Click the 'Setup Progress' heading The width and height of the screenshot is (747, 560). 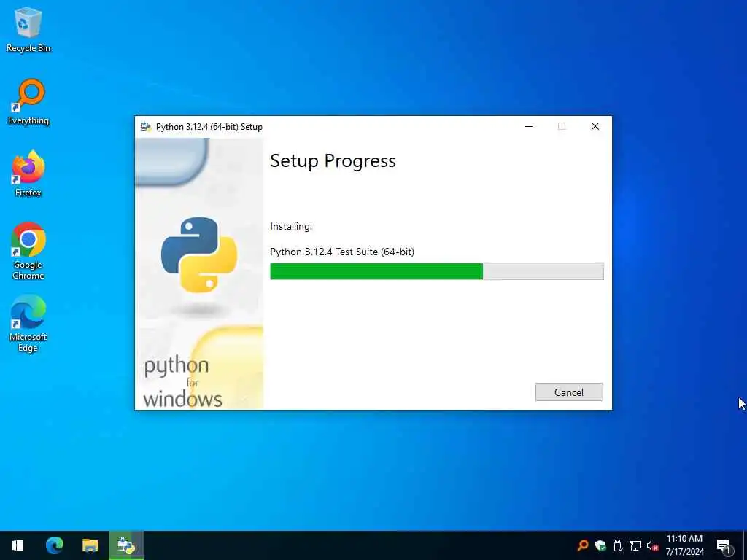click(333, 161)
